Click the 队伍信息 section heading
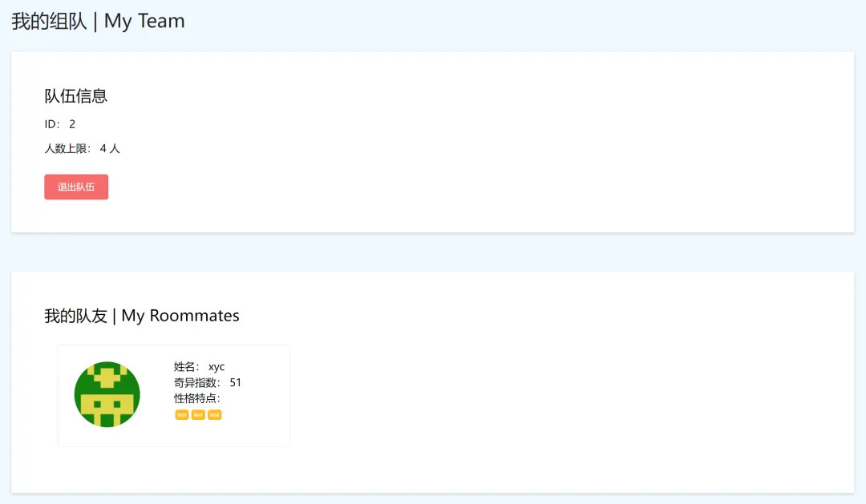Viewport: 866px width, 504px height. pyautogui.click(x=75, y=96)
